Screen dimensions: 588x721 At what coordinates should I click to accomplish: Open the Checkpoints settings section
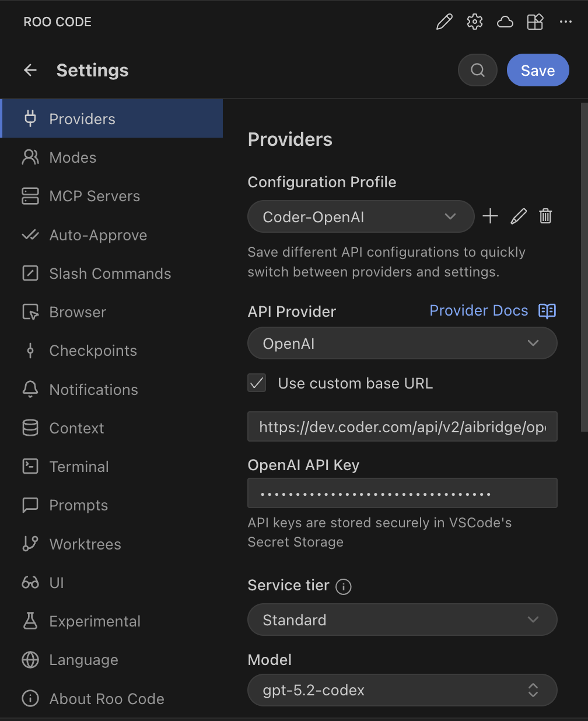30,350
